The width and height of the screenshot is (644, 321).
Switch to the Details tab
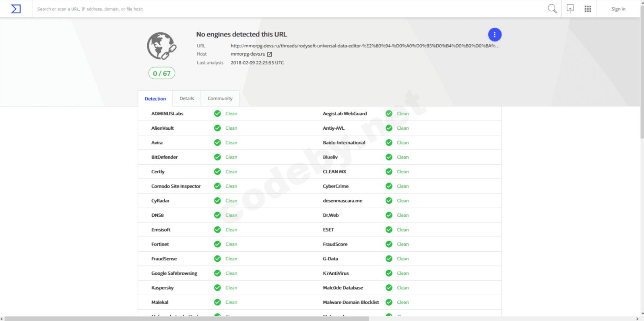pos(187,99)
